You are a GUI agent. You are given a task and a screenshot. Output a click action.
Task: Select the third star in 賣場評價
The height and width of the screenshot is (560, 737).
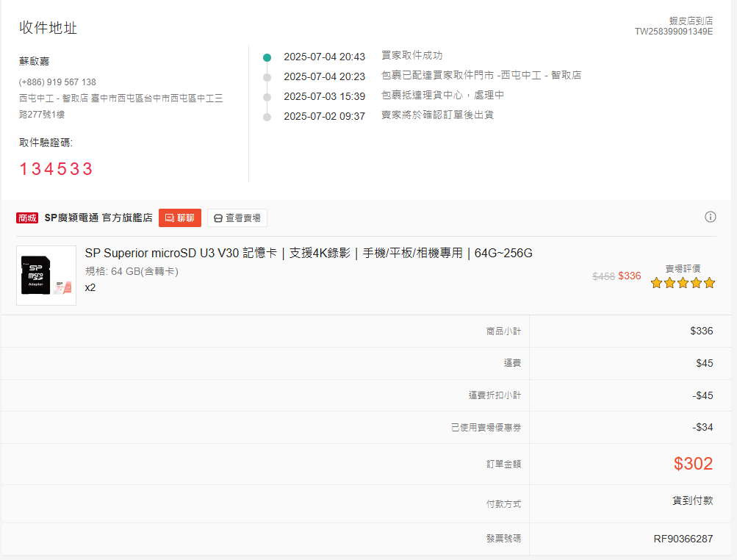(683, 283)
